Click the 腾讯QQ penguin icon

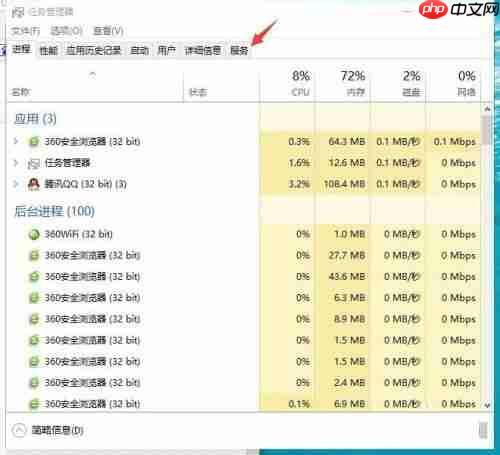tap(34, 184)
